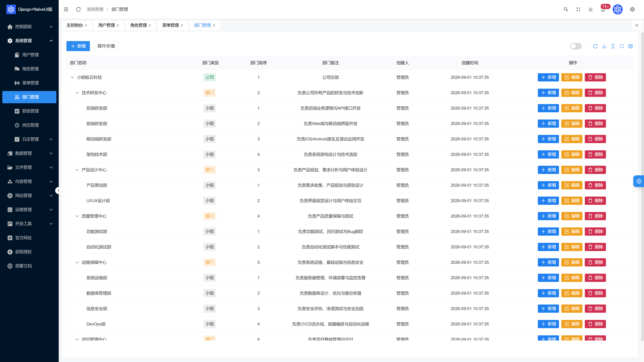Switch to the 用户管理 tab

click(x=106, y=25)
